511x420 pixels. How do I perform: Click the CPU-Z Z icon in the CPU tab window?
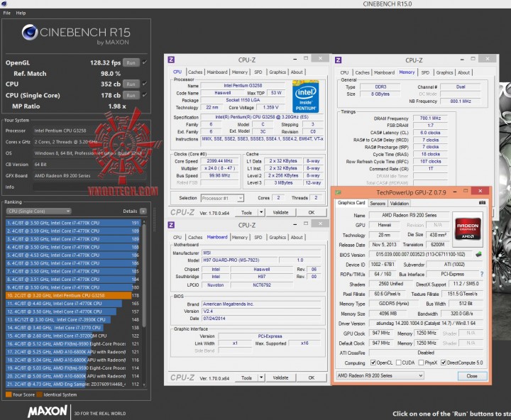click(x=171, y=60)
